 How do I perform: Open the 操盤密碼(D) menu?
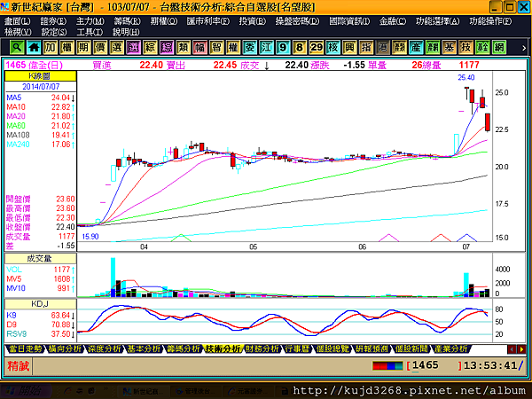pyautogui.click(x=297, y=21)
